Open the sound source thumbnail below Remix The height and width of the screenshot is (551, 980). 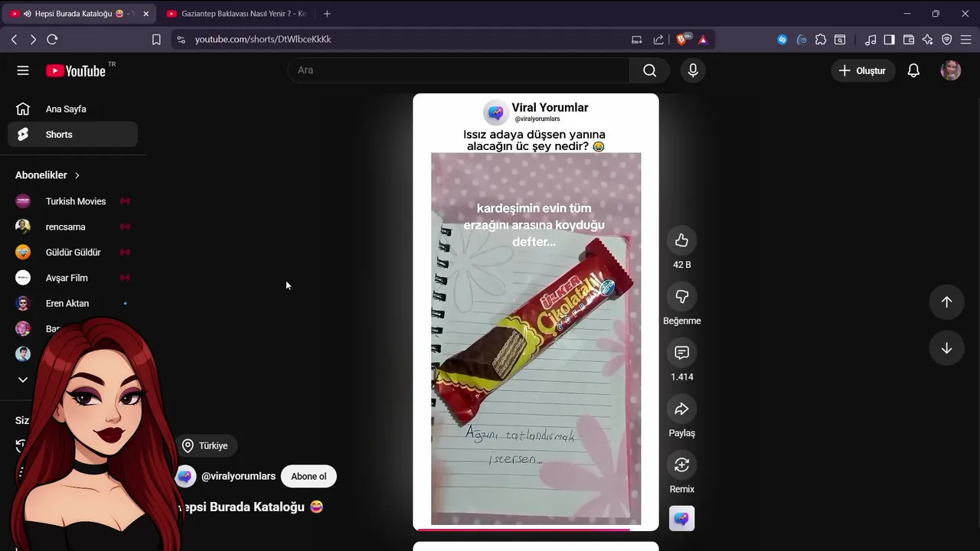coord(681,519)
